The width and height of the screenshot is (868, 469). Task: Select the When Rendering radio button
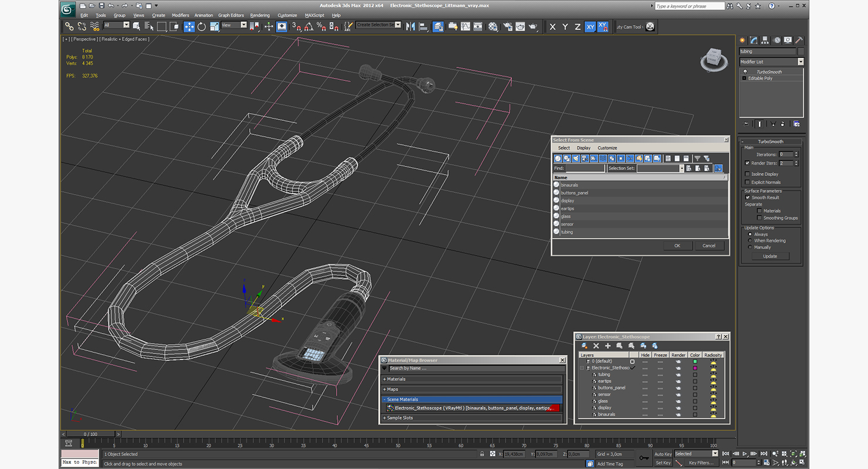750,241
